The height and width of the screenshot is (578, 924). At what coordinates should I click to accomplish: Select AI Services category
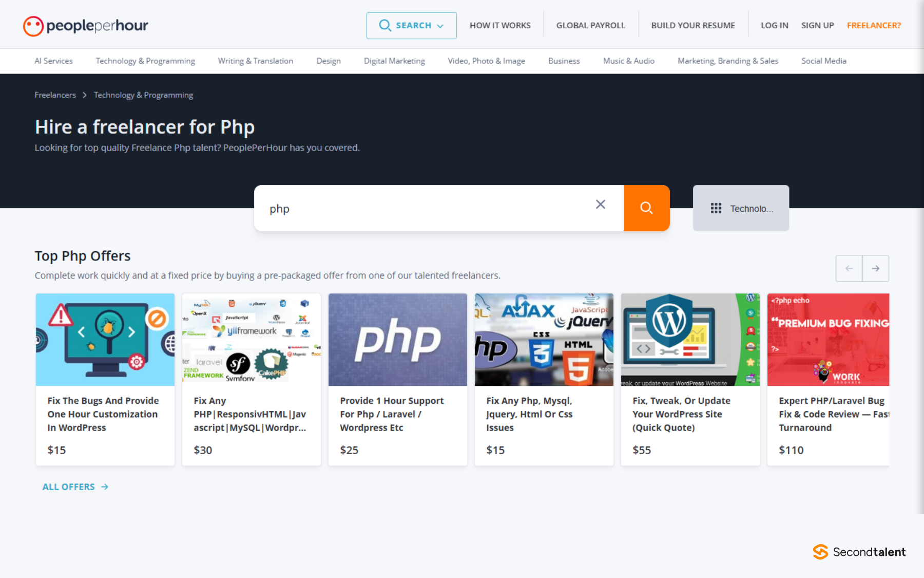pos(53,61)
